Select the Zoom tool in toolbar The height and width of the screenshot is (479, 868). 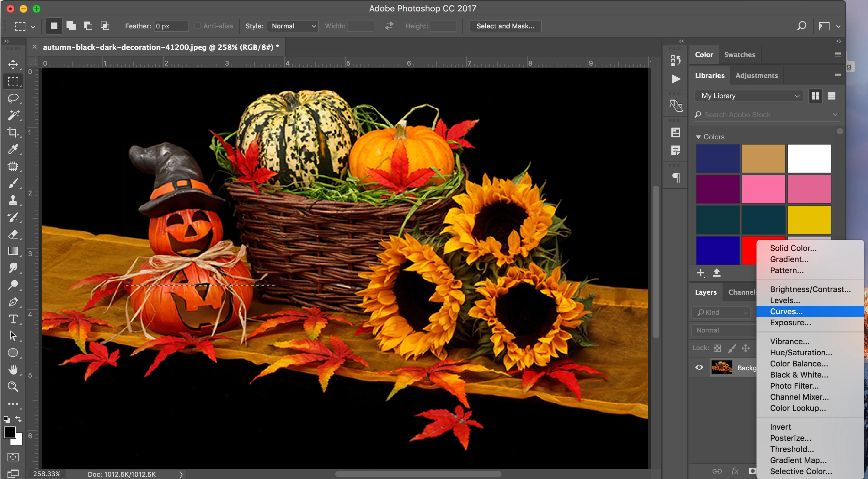pyautogui.click(x=13, y=386)
